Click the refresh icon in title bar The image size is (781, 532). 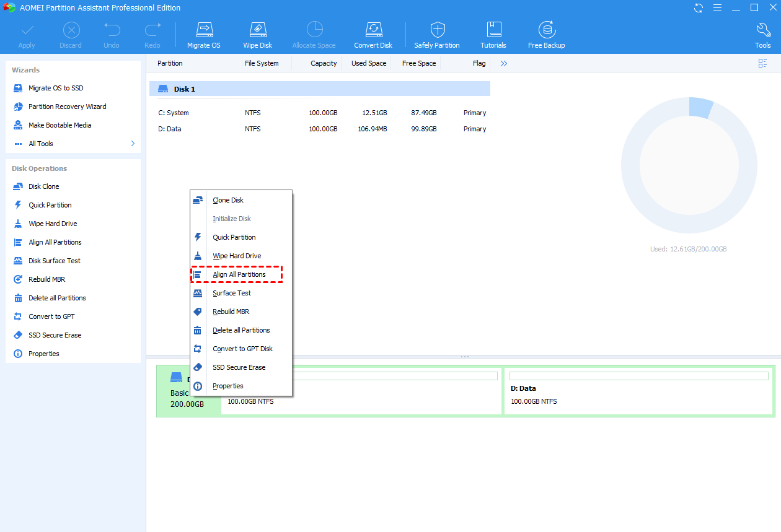699,8
